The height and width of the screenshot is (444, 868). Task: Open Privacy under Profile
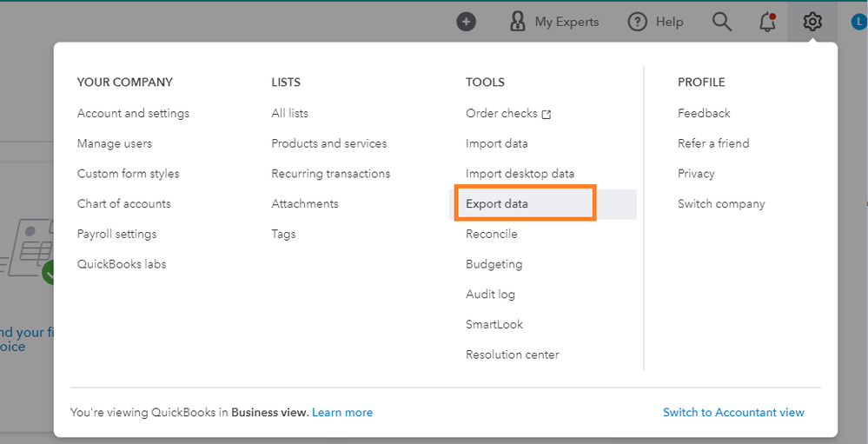coord(696,173)
